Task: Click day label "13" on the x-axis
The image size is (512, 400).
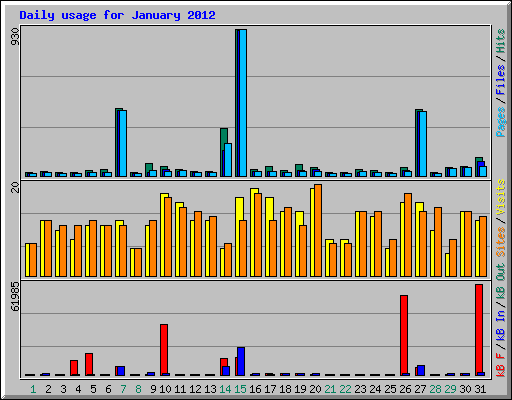Action: (210, 389)
